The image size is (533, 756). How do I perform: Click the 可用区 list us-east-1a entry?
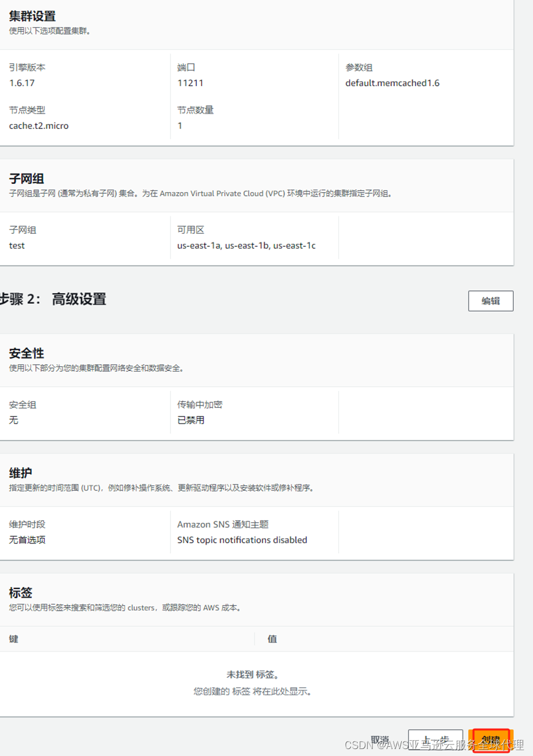click(x=200, y=245)
